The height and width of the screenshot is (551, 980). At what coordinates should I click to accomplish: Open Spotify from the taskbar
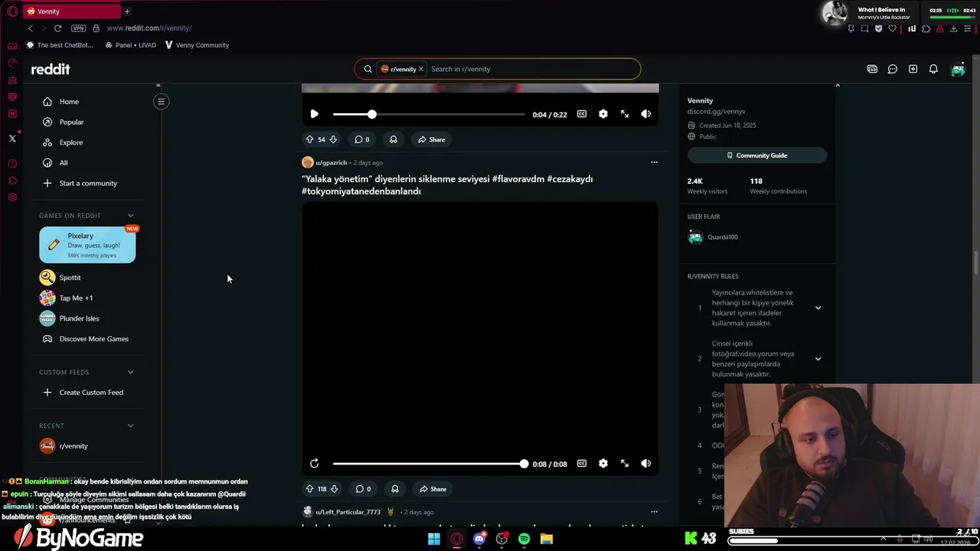524,539
